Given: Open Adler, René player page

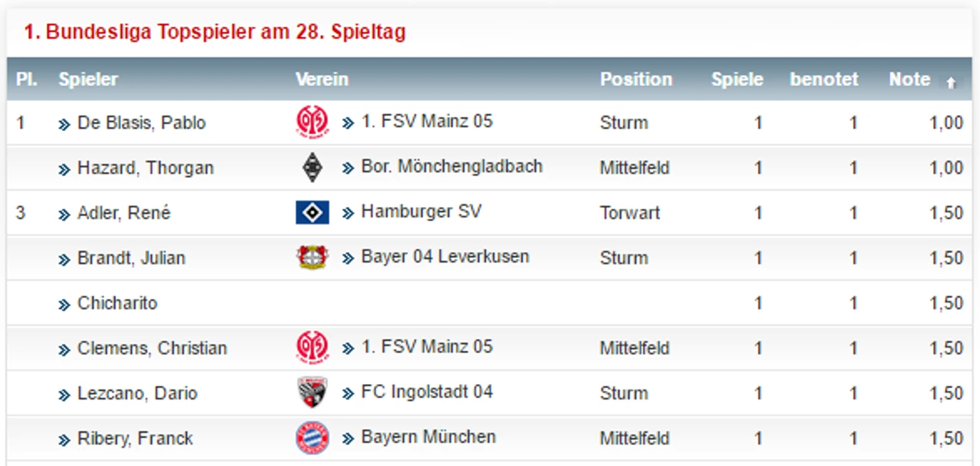Looking at the screenshot, I should coord(124,213).
